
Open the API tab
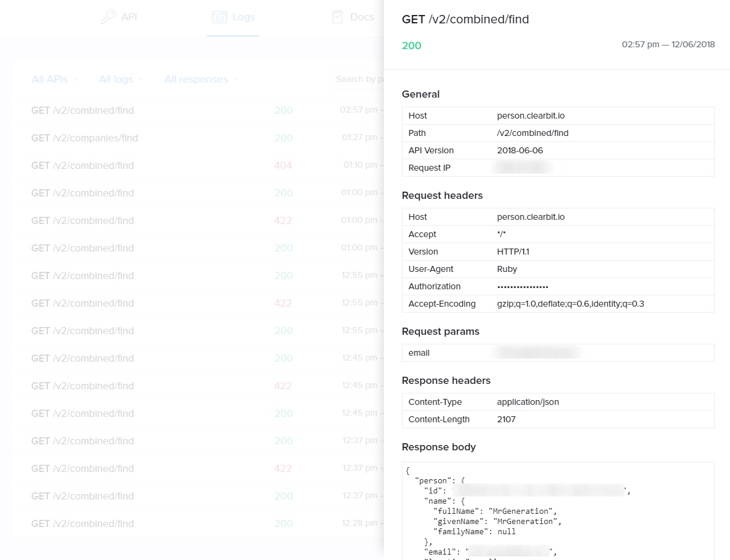click(x=119, y=17)
